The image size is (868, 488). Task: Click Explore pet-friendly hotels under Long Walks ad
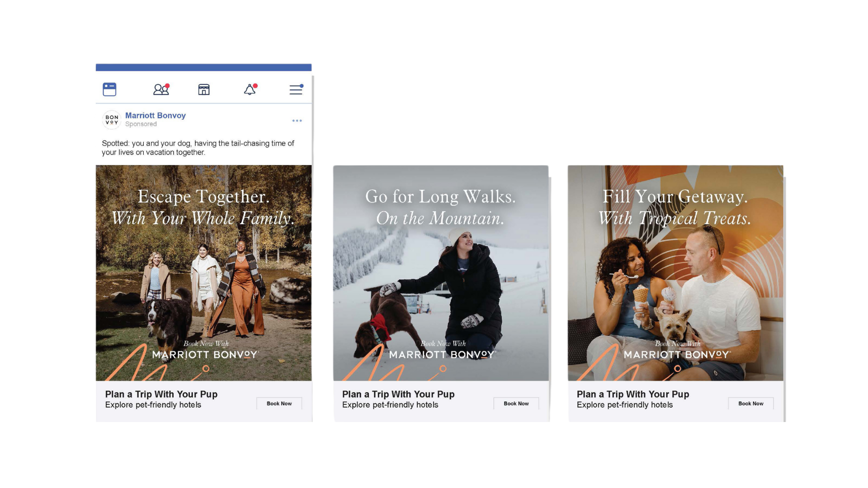(x=390, y=405)
